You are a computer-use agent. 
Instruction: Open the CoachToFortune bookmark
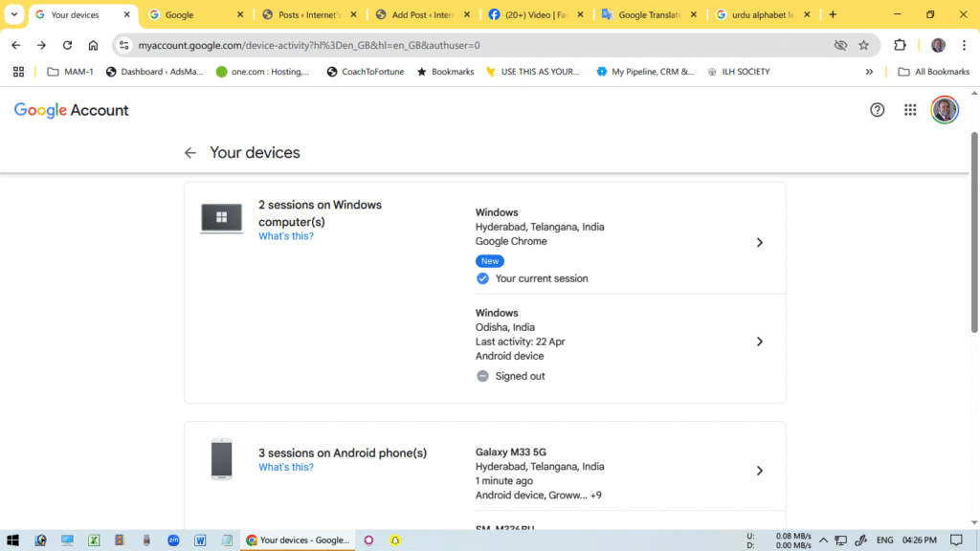[x=365, y=72]
